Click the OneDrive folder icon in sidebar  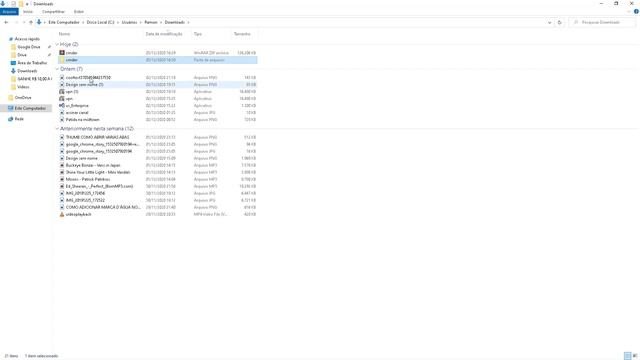pyautogui.click(x=11, y=98)
